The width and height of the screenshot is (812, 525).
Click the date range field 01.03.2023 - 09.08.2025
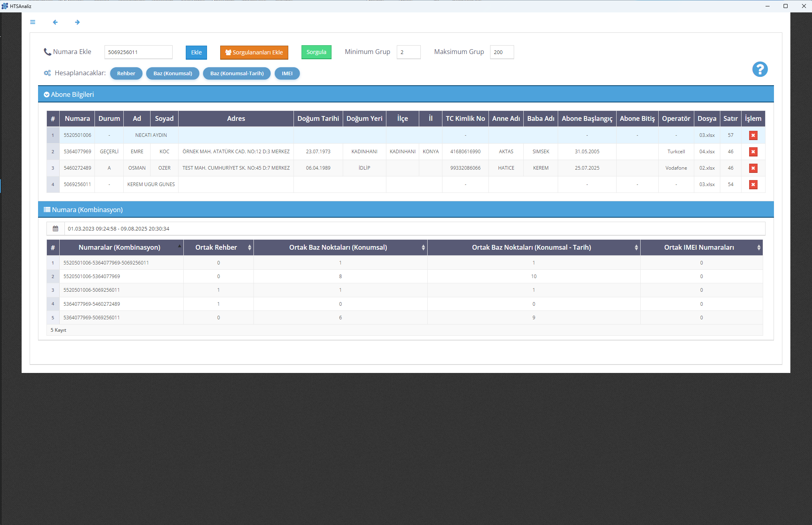tap(414, 228)
